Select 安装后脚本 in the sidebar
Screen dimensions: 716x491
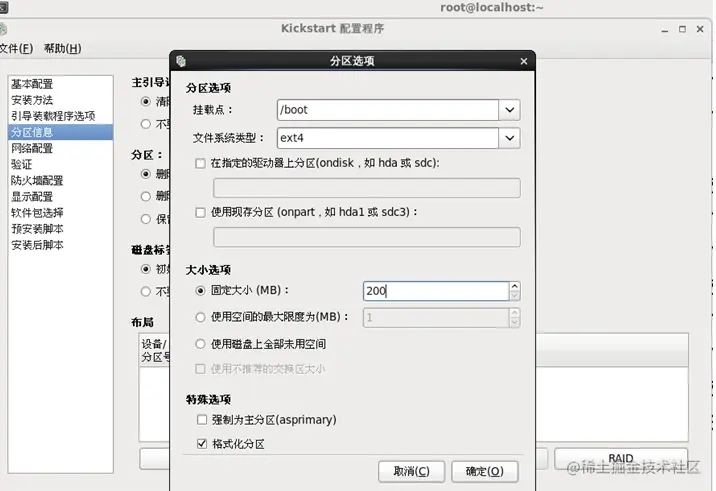tap(60, 245)
